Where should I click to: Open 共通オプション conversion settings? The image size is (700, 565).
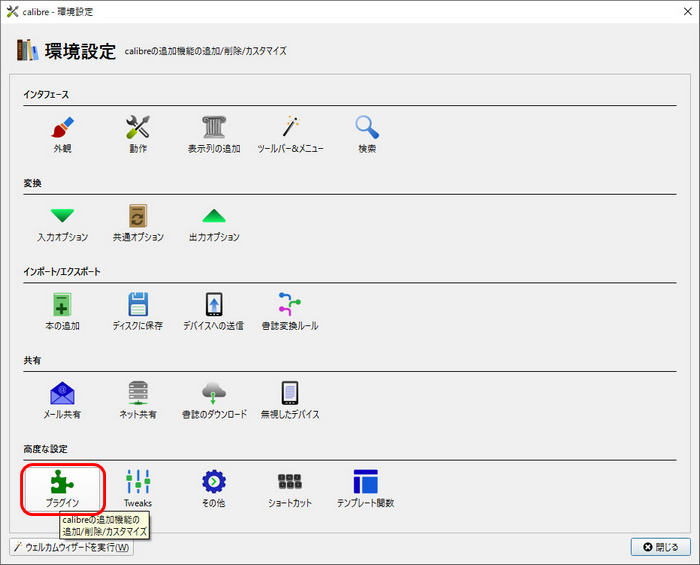(x=138, y=223)
